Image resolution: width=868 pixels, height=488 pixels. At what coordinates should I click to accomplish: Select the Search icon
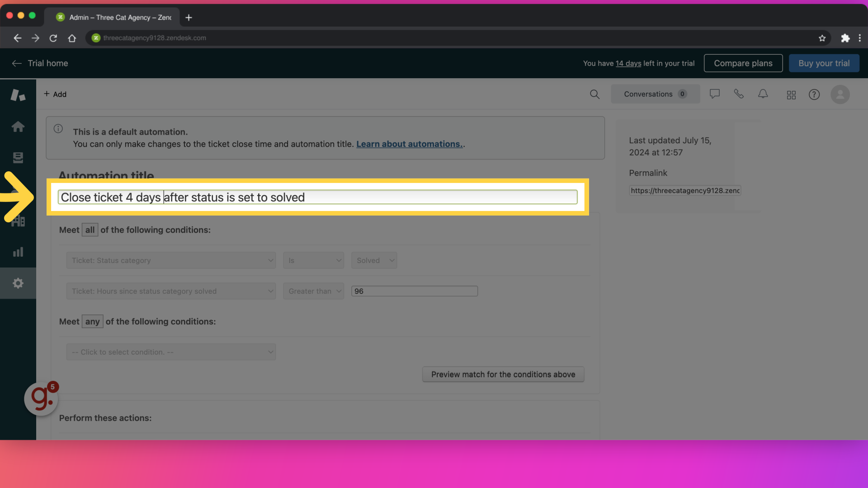pos(595,94)
